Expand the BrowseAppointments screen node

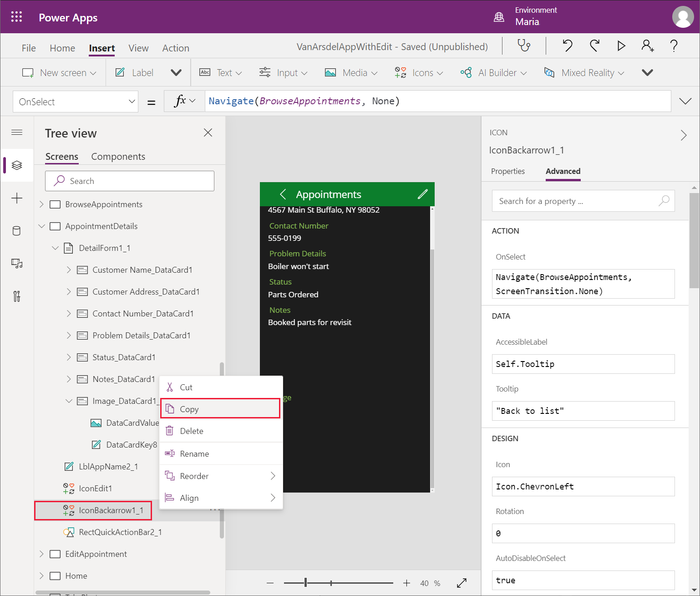tap(41, 204)
